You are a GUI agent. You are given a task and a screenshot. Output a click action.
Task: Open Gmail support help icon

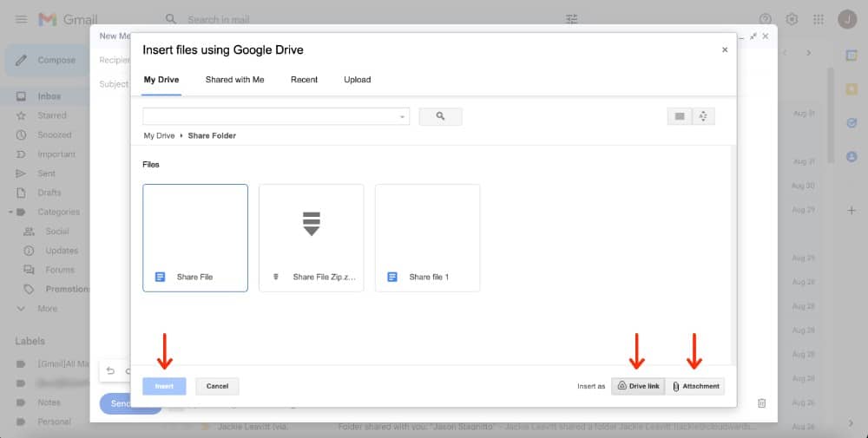tap(765, 19)
